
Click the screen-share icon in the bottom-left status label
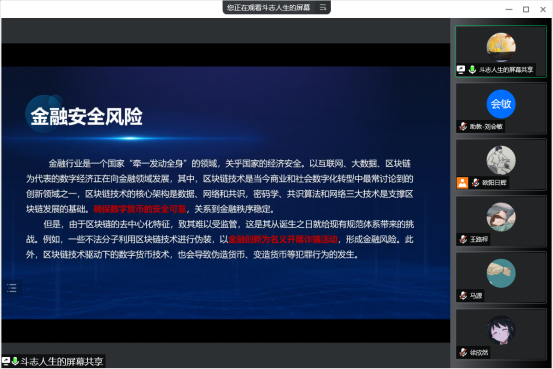point(6,361)
